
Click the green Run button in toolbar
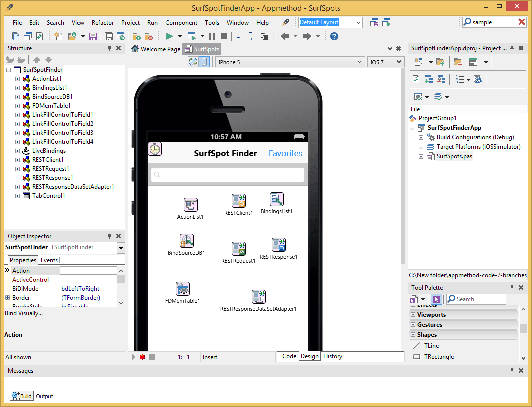(x=169, y=36)
